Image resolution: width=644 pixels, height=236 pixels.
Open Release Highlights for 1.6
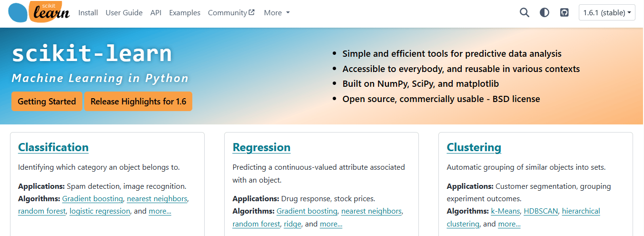tap(139, 102)
